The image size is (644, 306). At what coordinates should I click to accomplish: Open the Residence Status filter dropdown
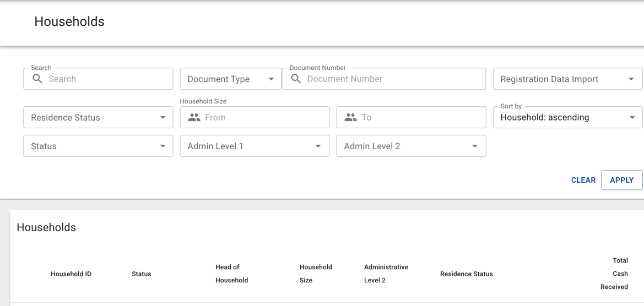click(x=98, y=118)
